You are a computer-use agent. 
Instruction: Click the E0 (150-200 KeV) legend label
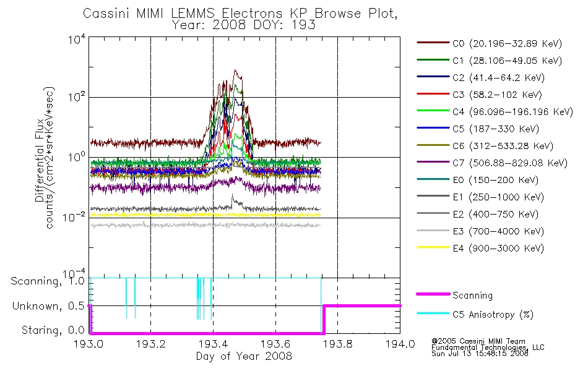[495, 181]
